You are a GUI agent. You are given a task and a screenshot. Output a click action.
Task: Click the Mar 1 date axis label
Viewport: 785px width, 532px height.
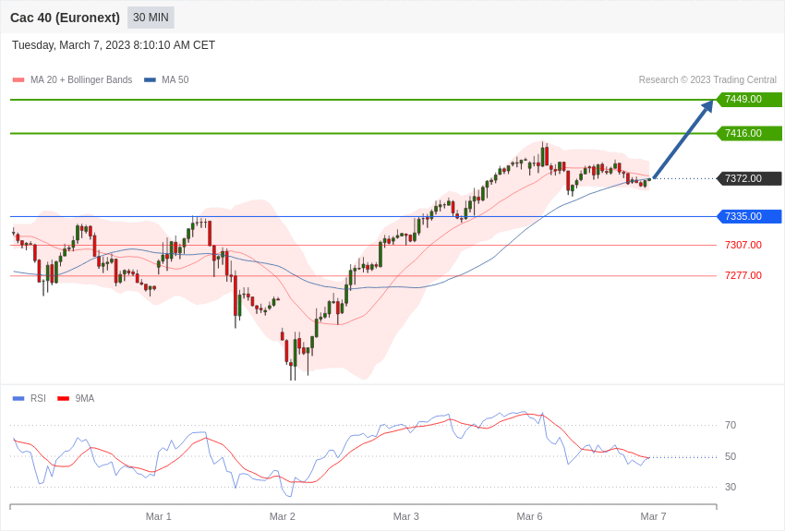(x=159, y=516)
